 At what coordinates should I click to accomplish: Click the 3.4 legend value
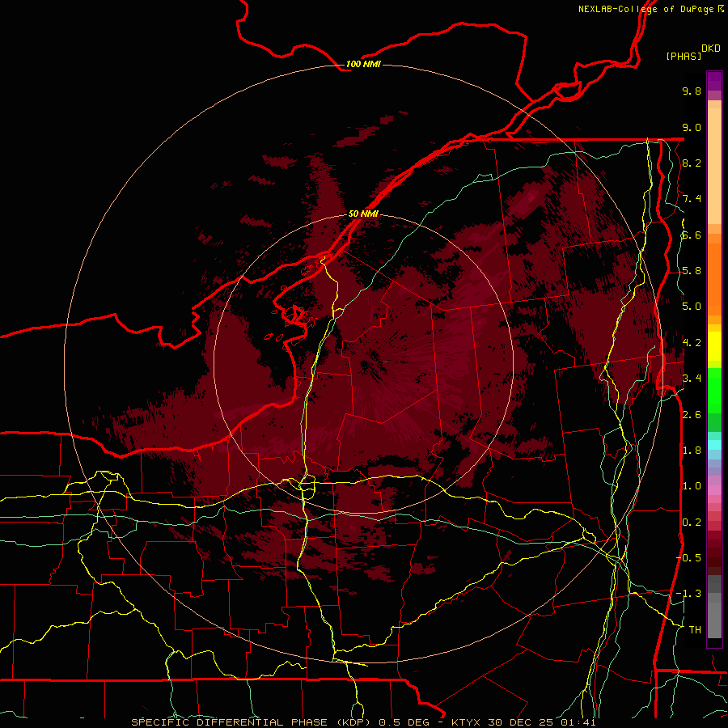[x=692, y=379]
